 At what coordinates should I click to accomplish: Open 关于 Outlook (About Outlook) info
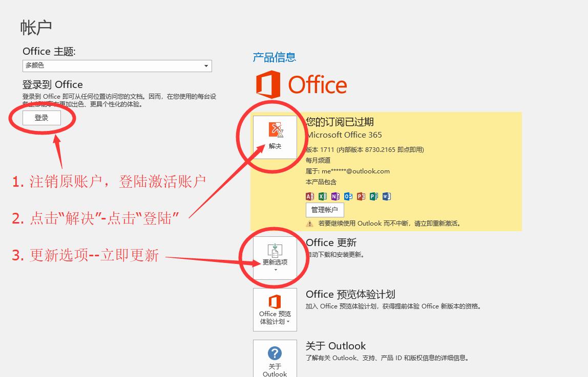click(x=275, y=358)
